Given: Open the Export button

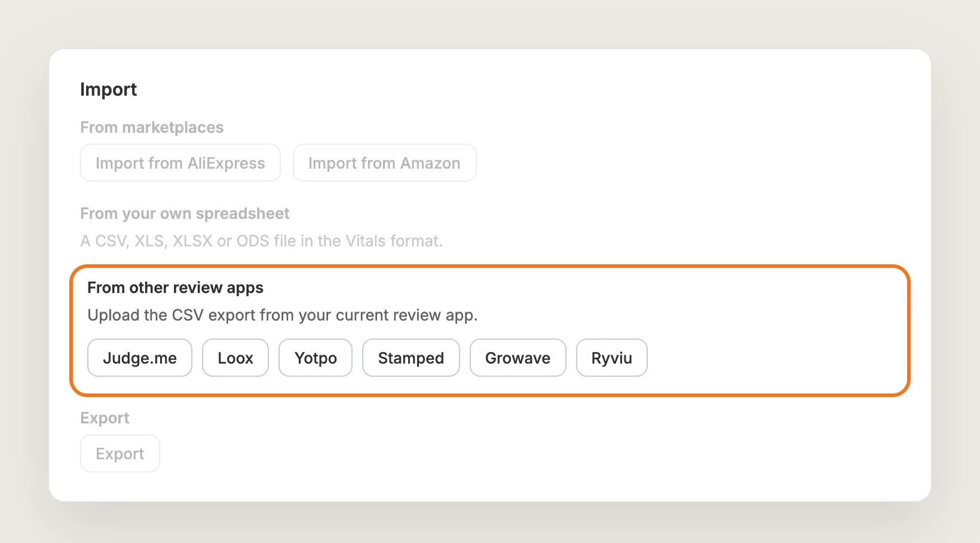Looking at the screenshot, I should 120,453.
